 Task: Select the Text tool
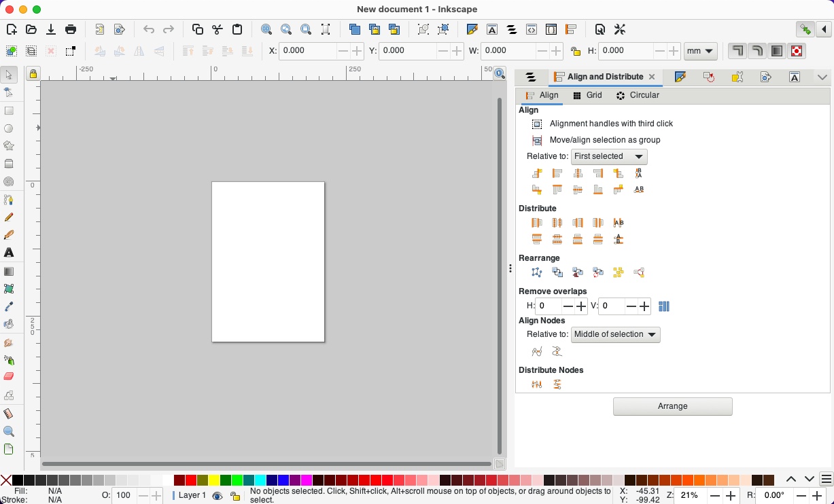pyautogui.click(x=10, y=253)
